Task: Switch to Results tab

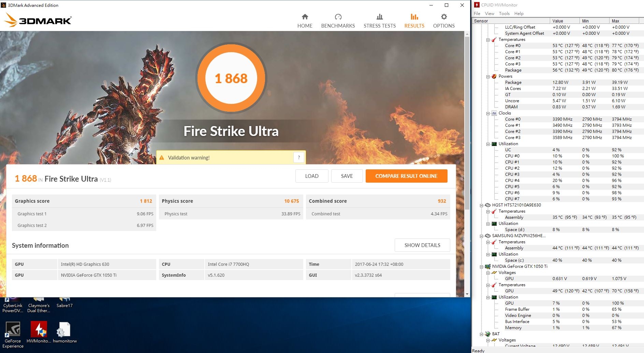Action: click(x=414, y=21)
